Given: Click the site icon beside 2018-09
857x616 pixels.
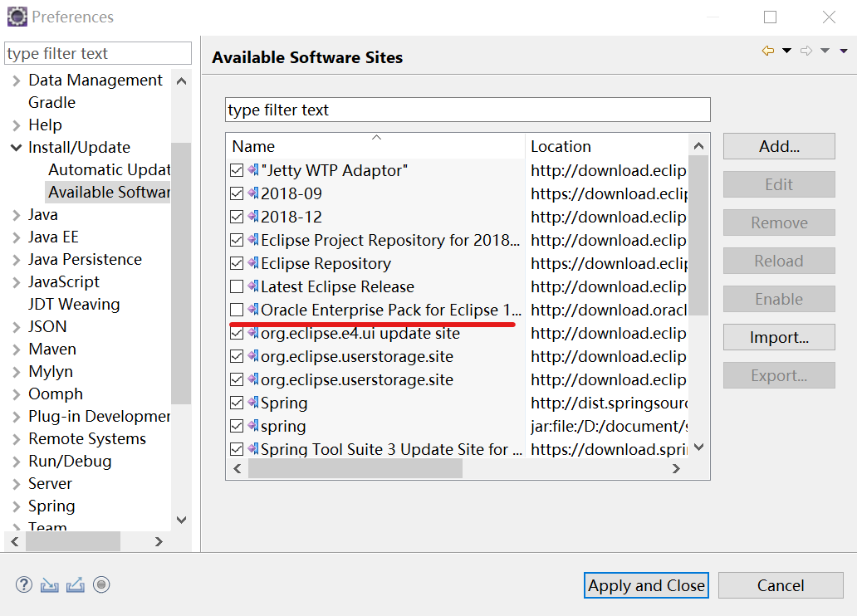Looking at the screenshot, I should point(253,193).
